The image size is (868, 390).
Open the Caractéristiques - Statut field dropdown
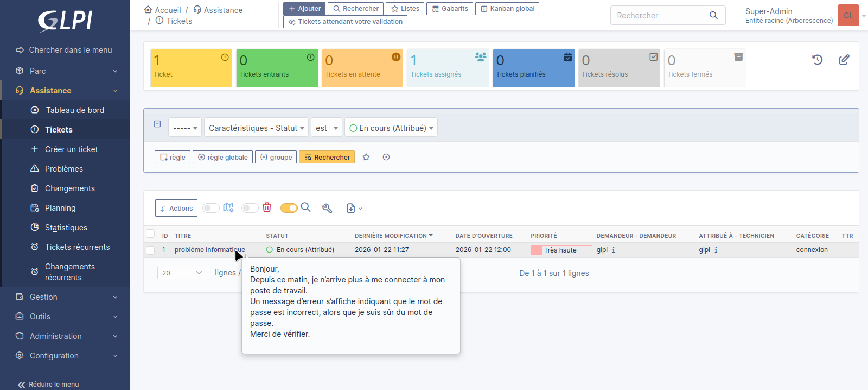[256, 128]
